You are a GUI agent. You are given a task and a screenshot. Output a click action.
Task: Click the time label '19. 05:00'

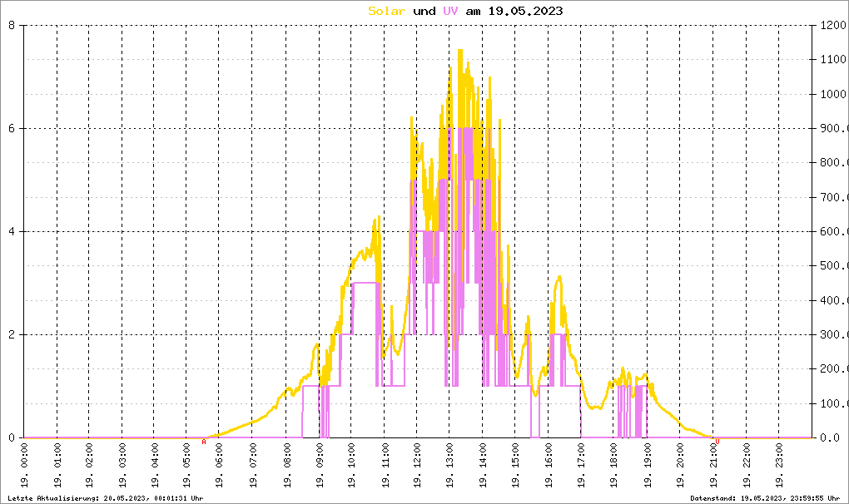coord(187,466)
